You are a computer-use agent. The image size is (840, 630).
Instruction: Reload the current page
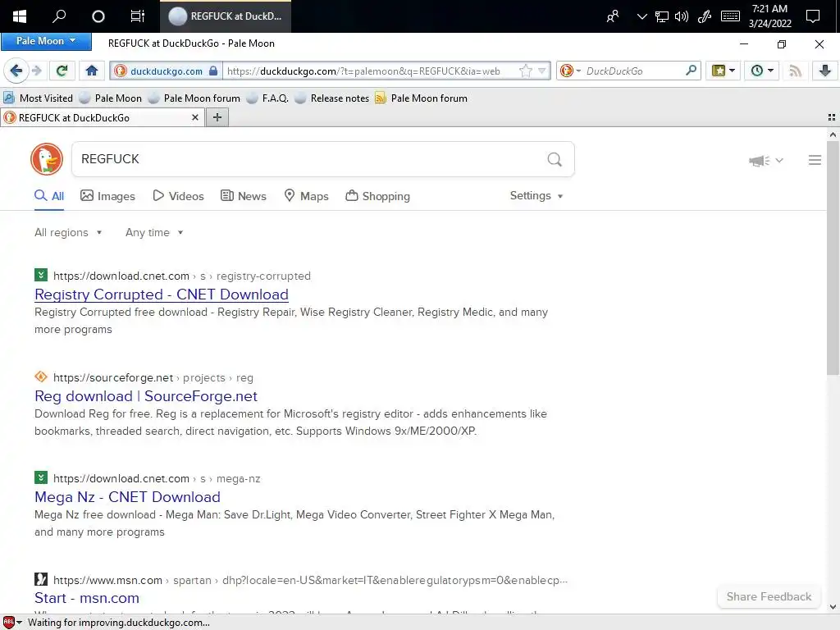click(x=62, y=71)
